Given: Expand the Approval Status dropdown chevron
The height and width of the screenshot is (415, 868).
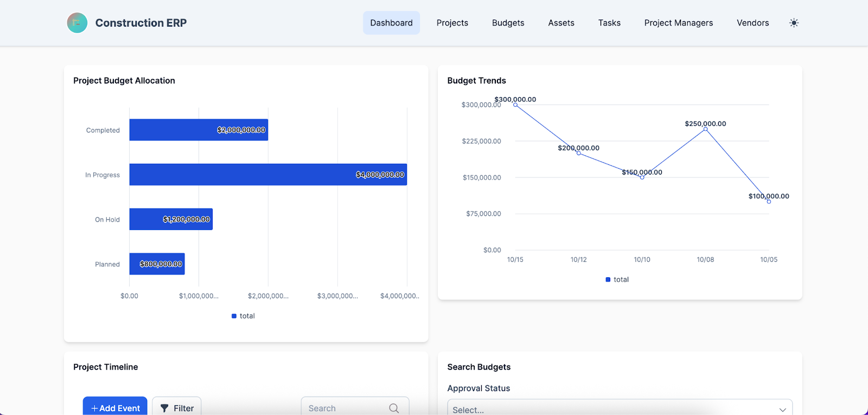Looking at the screenshot, I should tap(782, 410).
